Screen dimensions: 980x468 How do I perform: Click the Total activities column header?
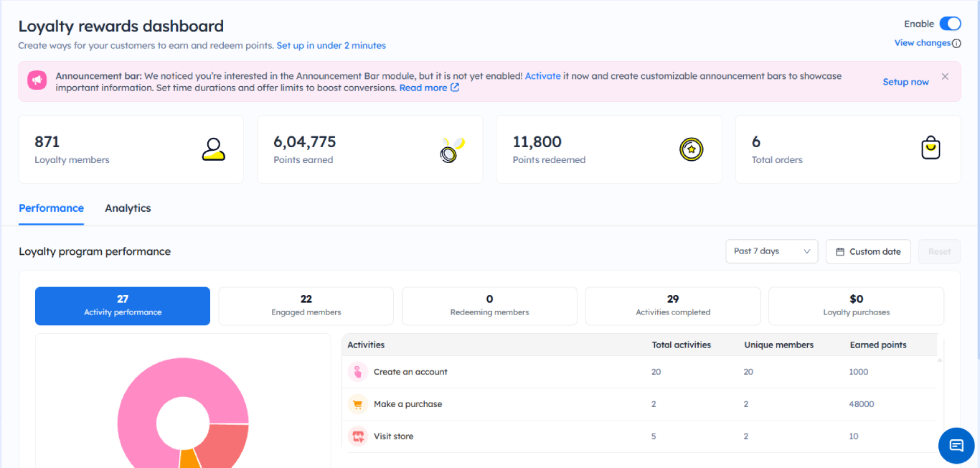pyautogui.click(x=682, y=345)
